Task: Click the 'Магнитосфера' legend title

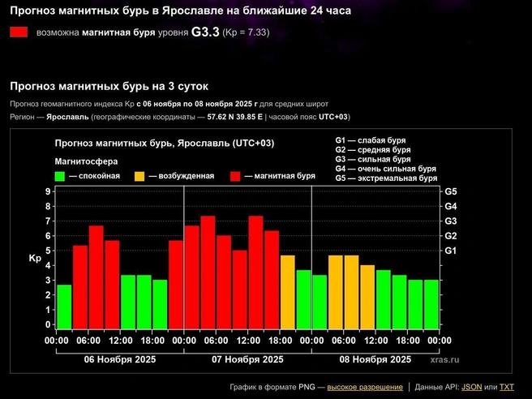Action: [x=86, y=161]
